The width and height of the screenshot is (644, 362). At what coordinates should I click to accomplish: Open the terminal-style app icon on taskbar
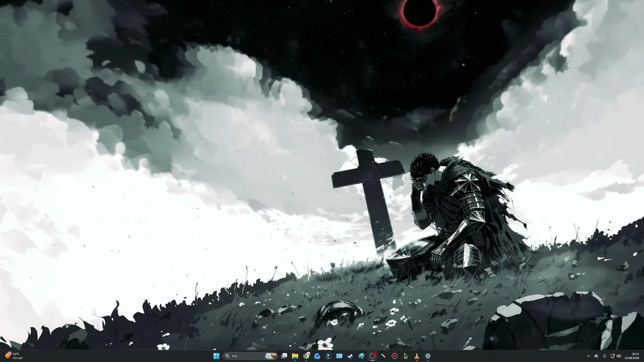click(x=328, y=356)
